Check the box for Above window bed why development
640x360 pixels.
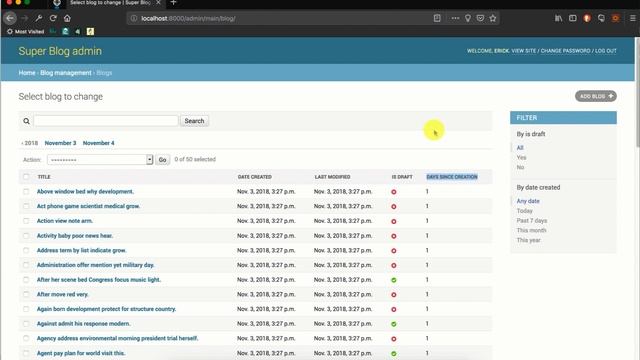(26, 191)
